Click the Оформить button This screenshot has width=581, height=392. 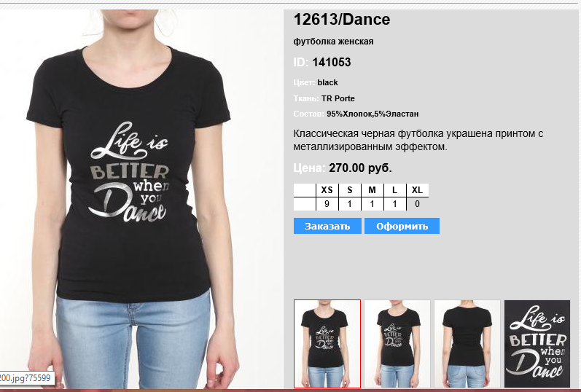click(x=402, y=226)
